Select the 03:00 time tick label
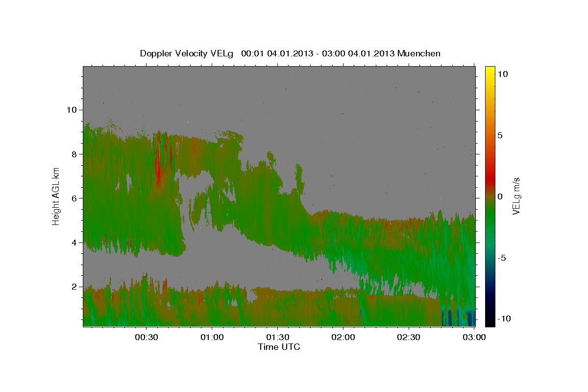The image size is (588, 392). click(x=474, y=337)
